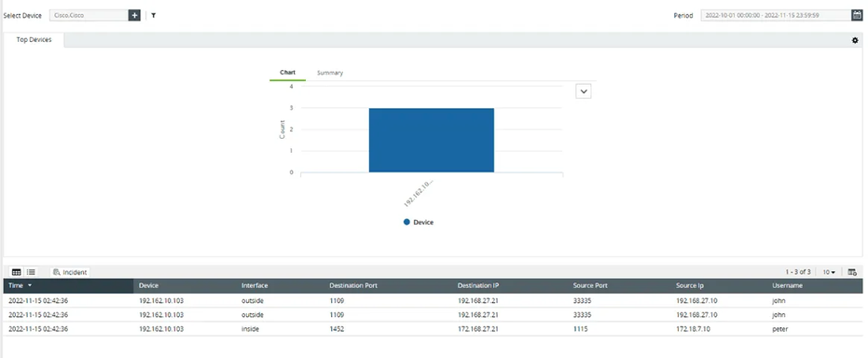868x358 pixels.
Task: Sort by the Time column arrow
Action: click(29, 285)
